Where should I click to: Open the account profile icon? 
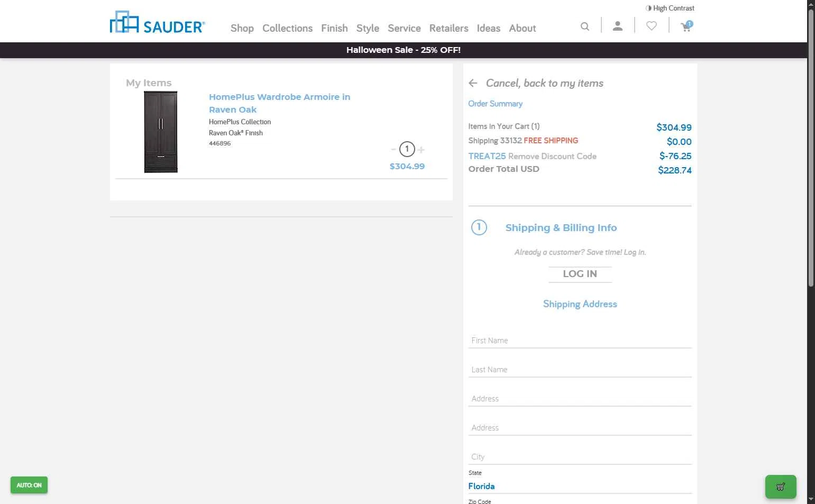(617, 26)
